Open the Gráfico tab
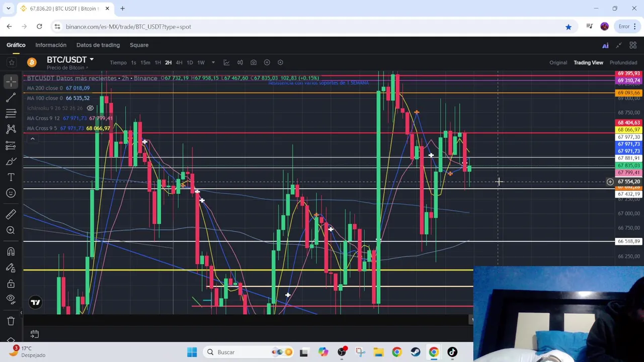 pos(16,45)
